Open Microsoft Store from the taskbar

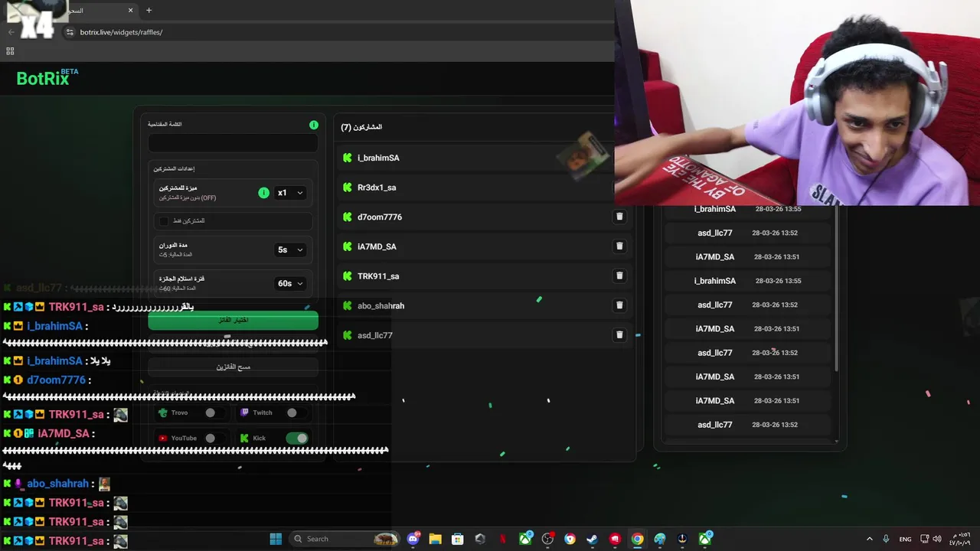click(458, 539)
